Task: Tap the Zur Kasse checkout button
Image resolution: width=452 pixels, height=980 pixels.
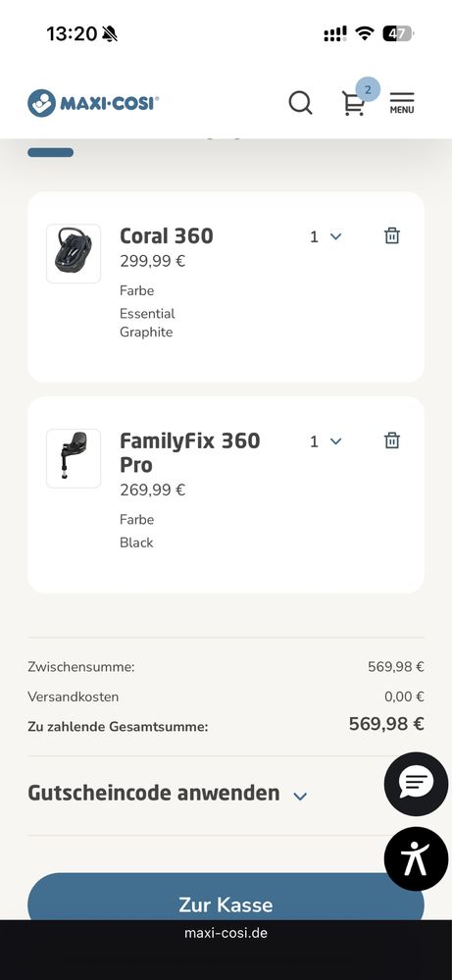Action: 226,898
